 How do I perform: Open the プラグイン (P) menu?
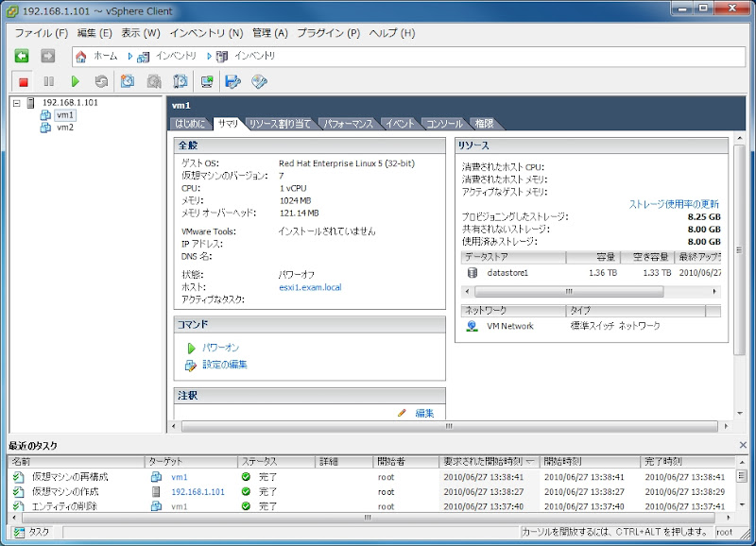pyautogui.click(x=328, y=33)
